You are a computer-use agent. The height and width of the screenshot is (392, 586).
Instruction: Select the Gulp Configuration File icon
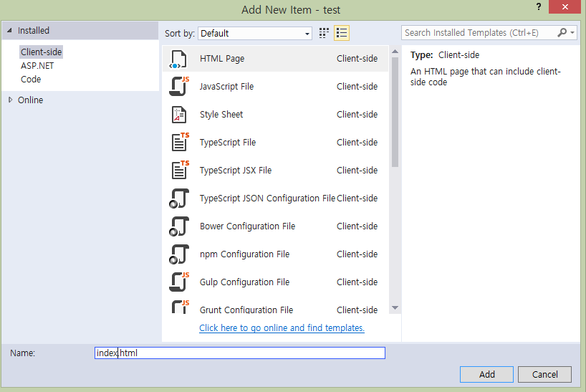point(178,282)
